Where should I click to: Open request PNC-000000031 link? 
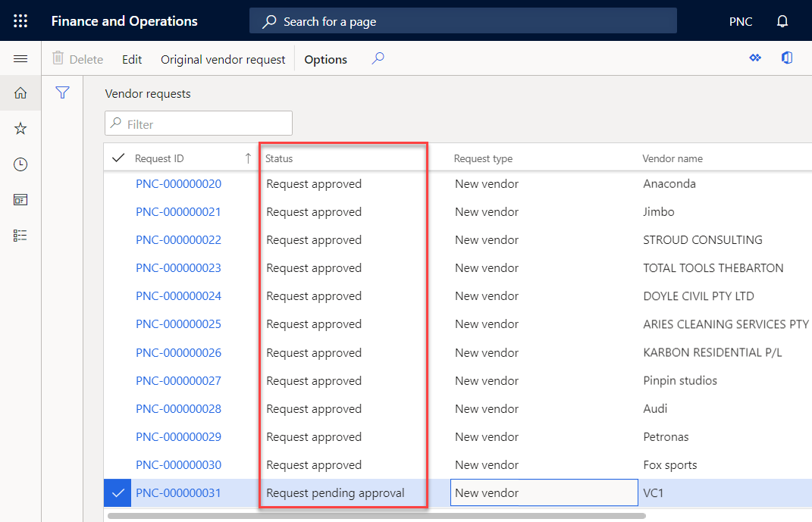pos(178,492)
